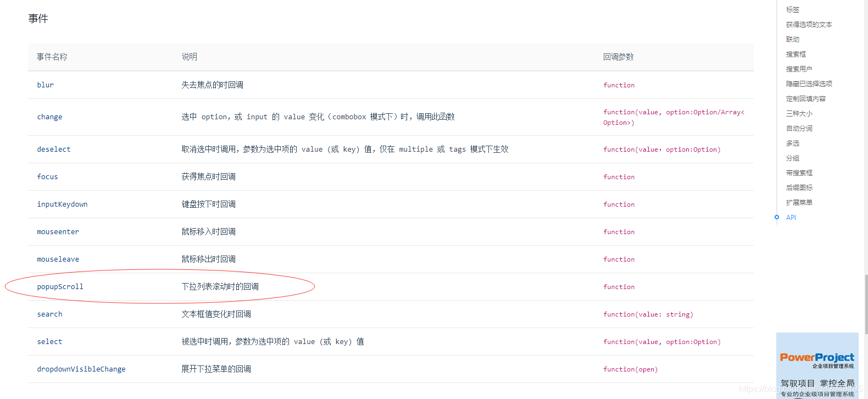Click the change row callback signature
Screen dimensions: 868x399
coord(674,117)
